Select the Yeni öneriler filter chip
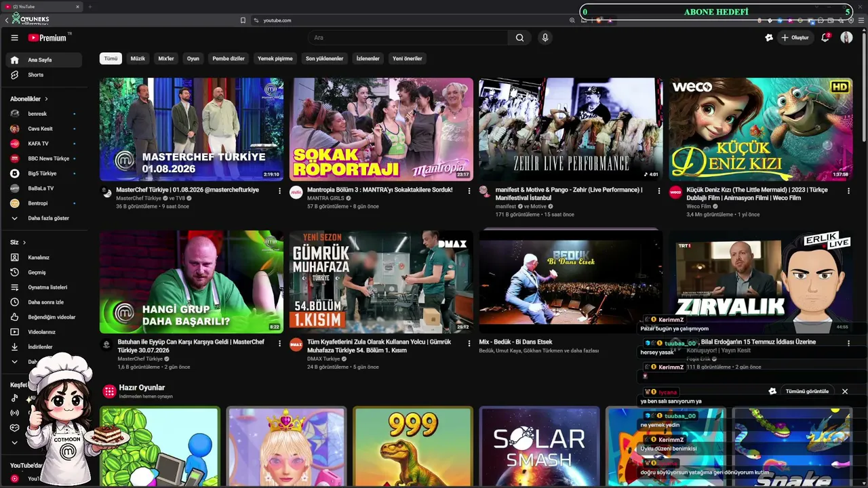 click(x=408, y=58)
